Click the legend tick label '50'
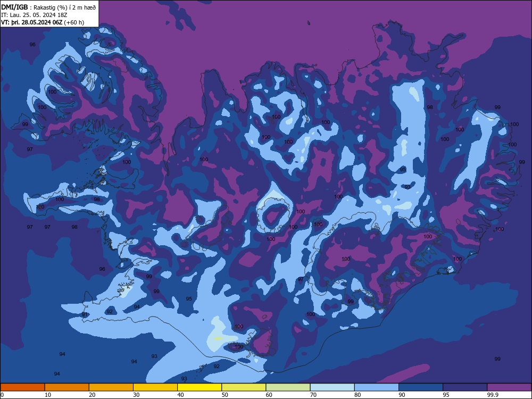 click(x=225, y=395)
